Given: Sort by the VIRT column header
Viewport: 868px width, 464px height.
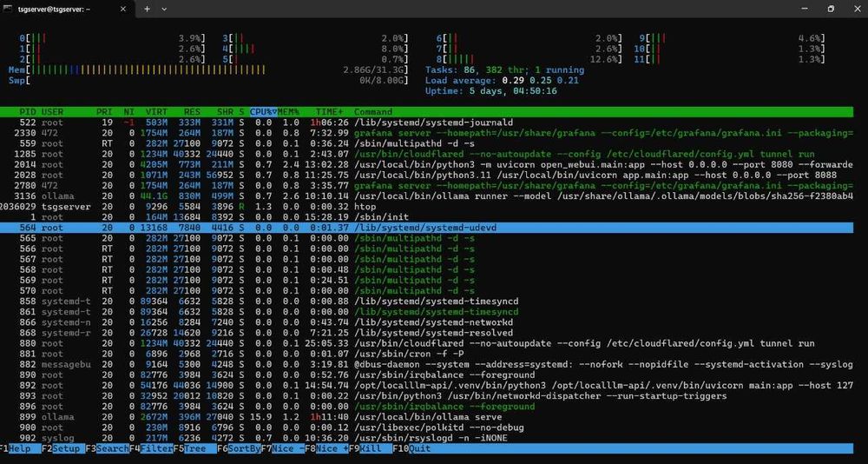Looking at the screenshot, I should 156,112.
